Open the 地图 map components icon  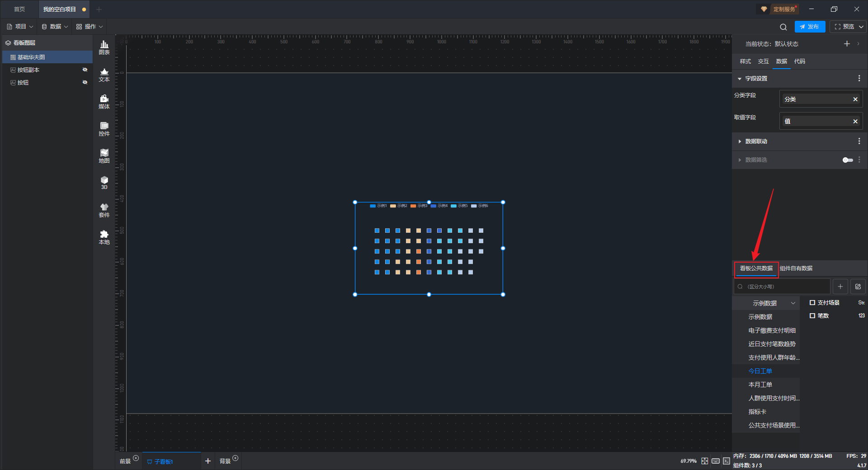click(104, 156)
